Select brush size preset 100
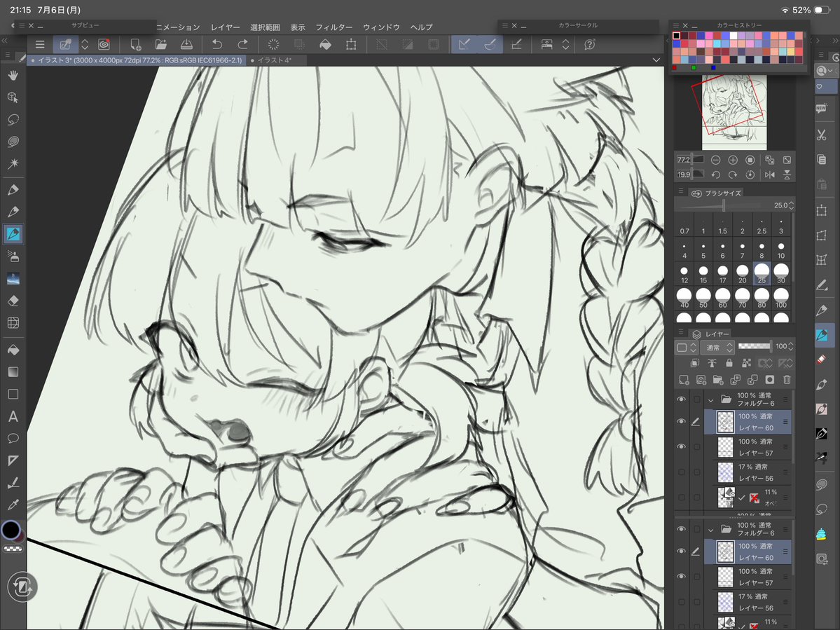The width and height of the screenshot is (840, 630). (781, 298)
